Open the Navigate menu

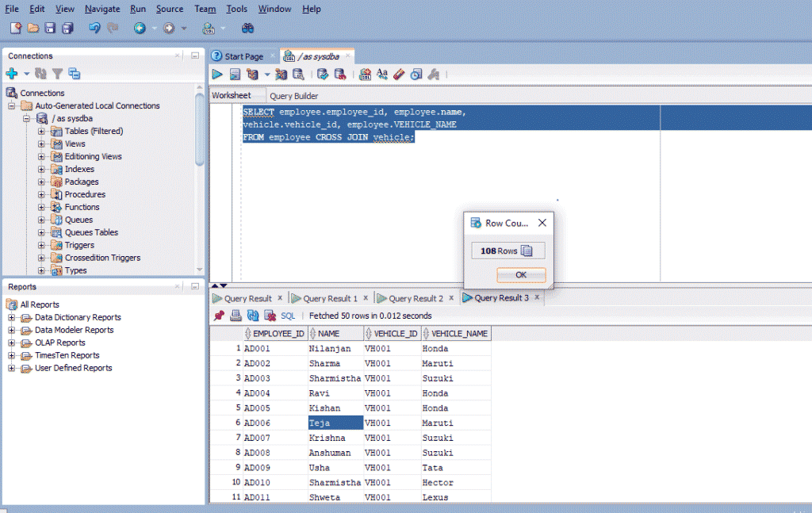[x=102, y=9]
